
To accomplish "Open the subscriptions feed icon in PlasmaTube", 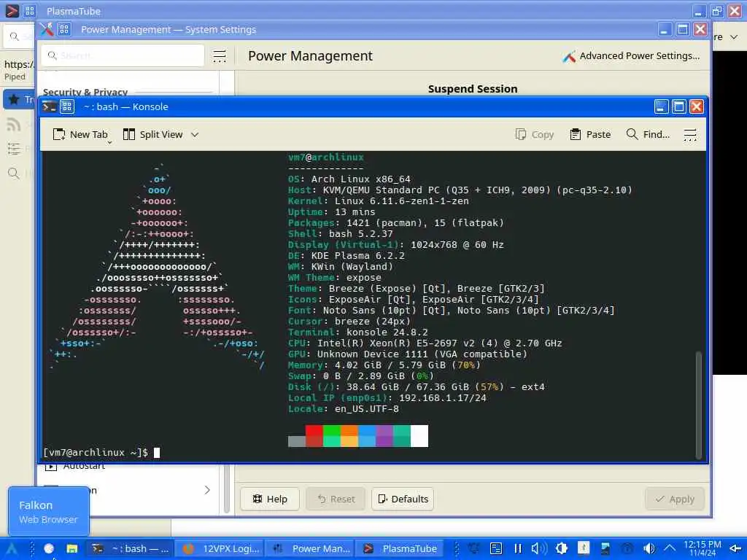I will (x=14, y=125).
